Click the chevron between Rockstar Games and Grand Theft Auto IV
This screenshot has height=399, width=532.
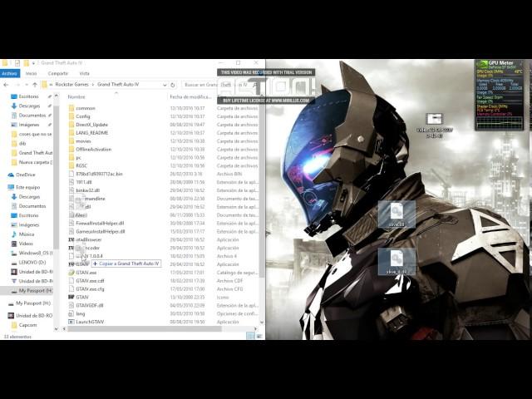(93, 85)
